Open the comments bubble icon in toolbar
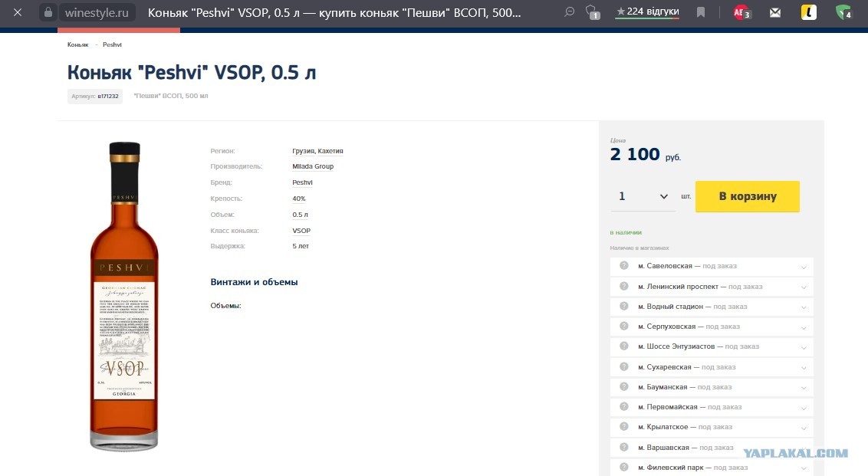Screen dimensions: 868x476 point(569,11)
